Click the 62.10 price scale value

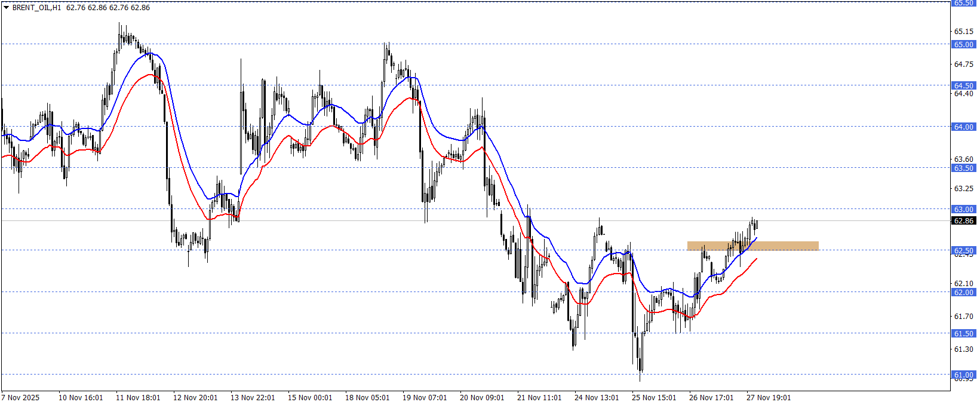(x=963, y=283)
